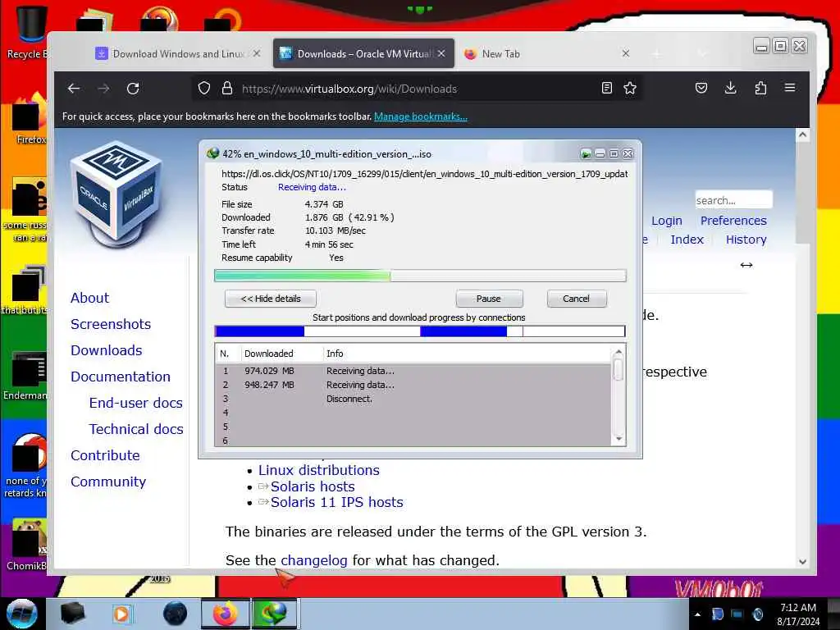Open the Login link
Viewport: 840px width, 630px height.
pos(666,221)
